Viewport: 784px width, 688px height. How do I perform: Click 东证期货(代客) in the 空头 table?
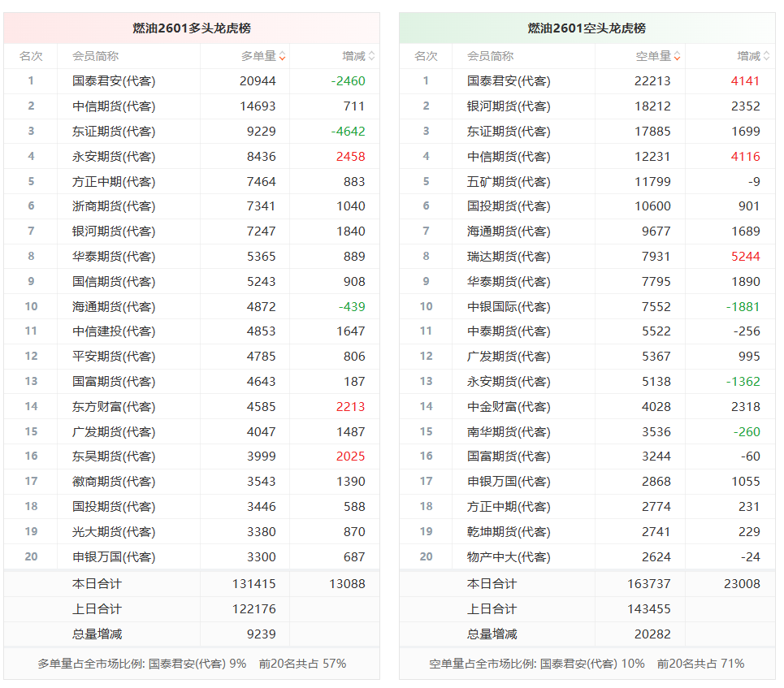coord(509,132)
